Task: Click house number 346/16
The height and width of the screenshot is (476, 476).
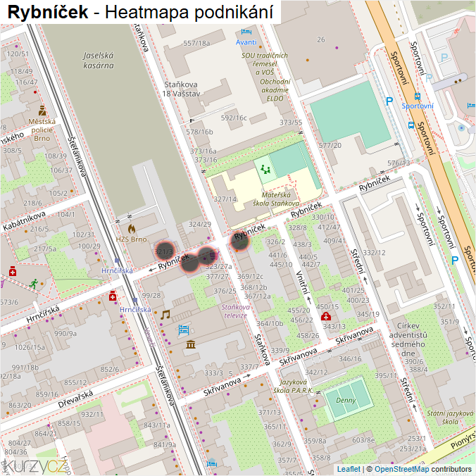Action: click(x=350, y=358)
